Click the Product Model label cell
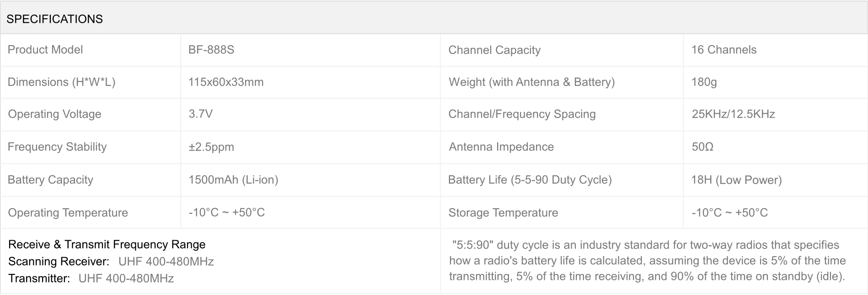Viewport: 868px width, 295px height. (x=45, y=50)
